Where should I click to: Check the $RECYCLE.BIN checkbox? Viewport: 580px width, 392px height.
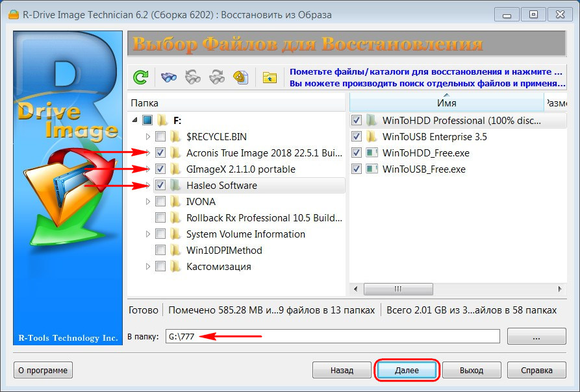click(x=160, y=136)
